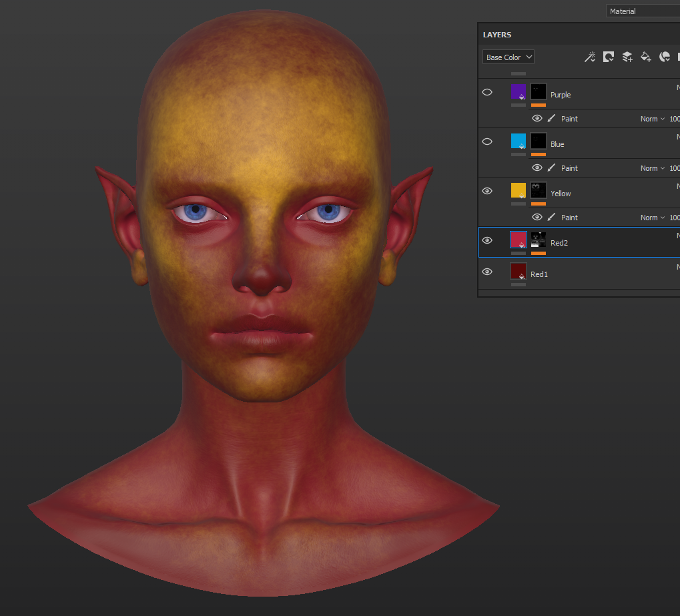
Task: Click the smart material icon in Layers toolbar
Action: coord(664,57)
